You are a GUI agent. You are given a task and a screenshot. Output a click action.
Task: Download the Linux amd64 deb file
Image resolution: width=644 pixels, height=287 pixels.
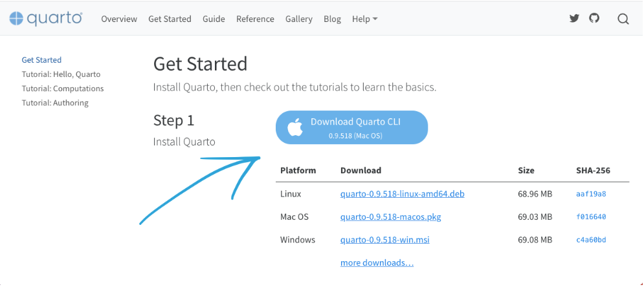point(402,194)
